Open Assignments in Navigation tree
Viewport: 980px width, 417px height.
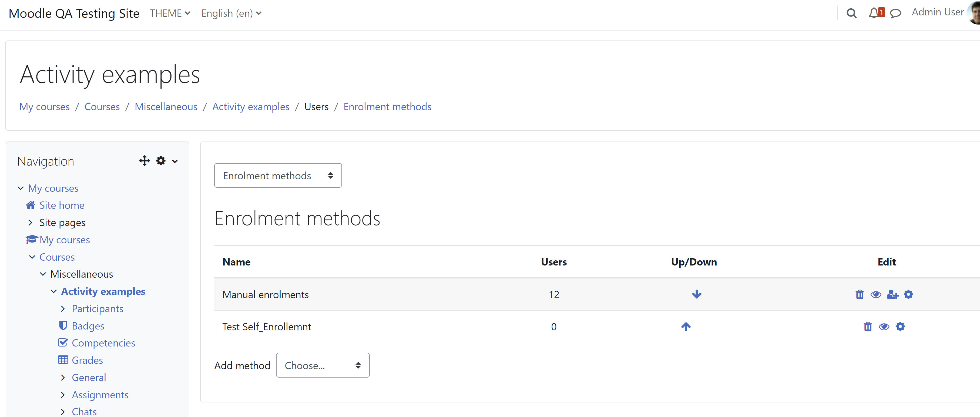[x=100, y=395]
